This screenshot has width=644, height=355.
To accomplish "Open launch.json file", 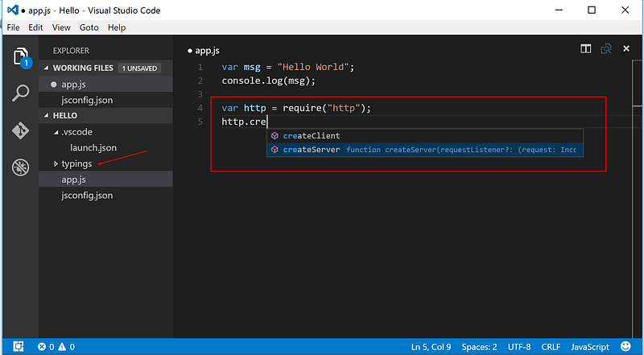I will tap(105, 147).
